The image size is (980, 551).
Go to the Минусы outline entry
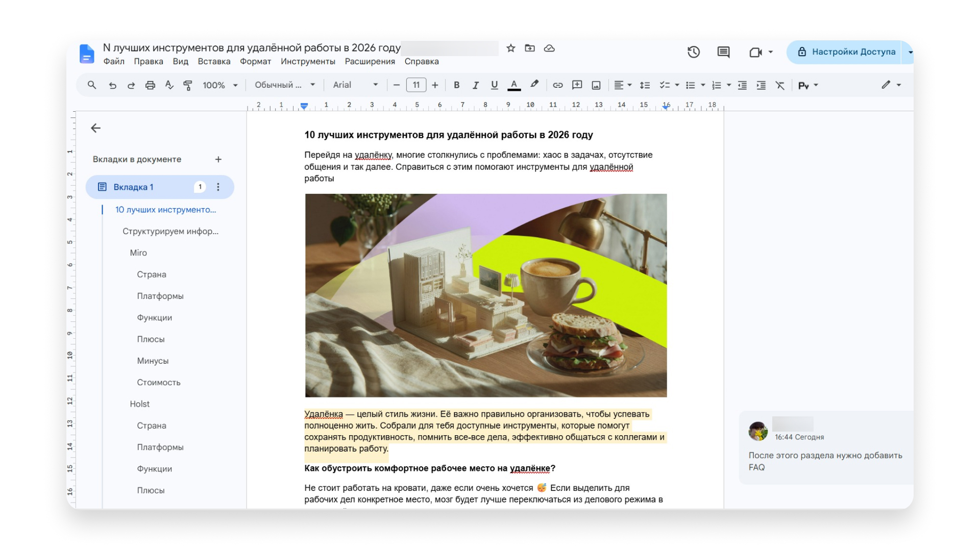coord(153,361)
